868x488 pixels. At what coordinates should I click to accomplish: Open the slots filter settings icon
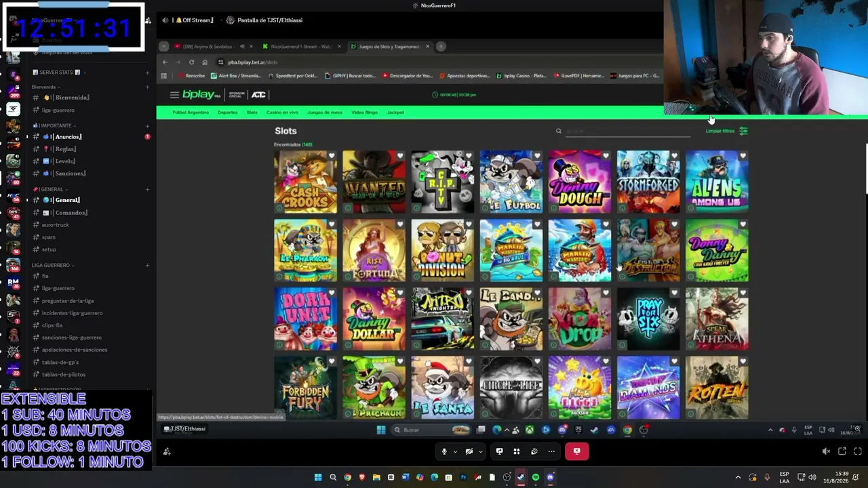pos(743,131)
